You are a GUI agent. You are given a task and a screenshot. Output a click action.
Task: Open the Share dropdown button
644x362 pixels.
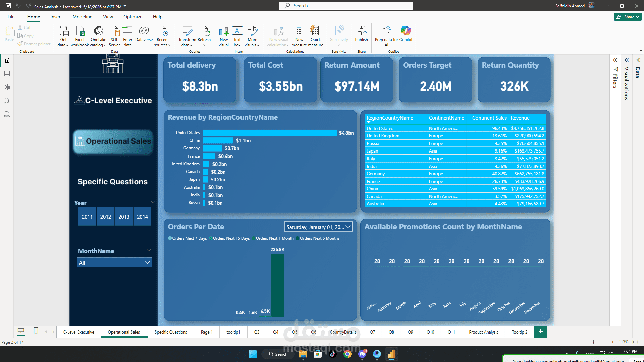click(628, 17)
